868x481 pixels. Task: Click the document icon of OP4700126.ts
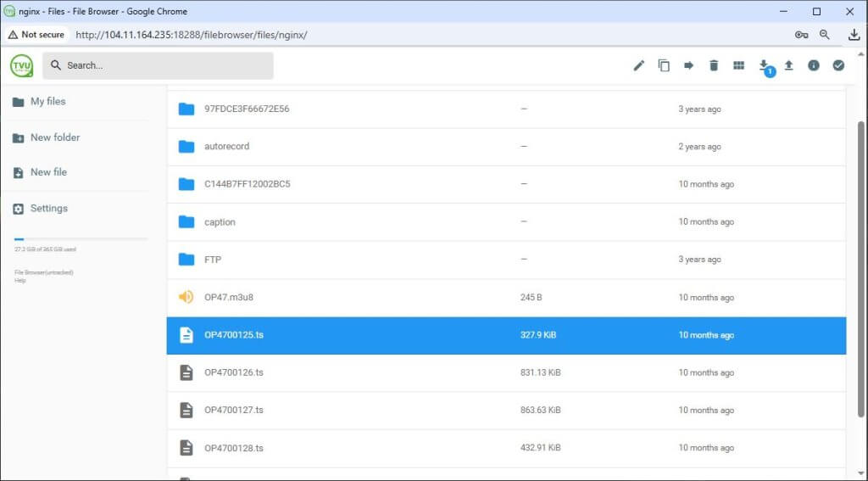186,372
